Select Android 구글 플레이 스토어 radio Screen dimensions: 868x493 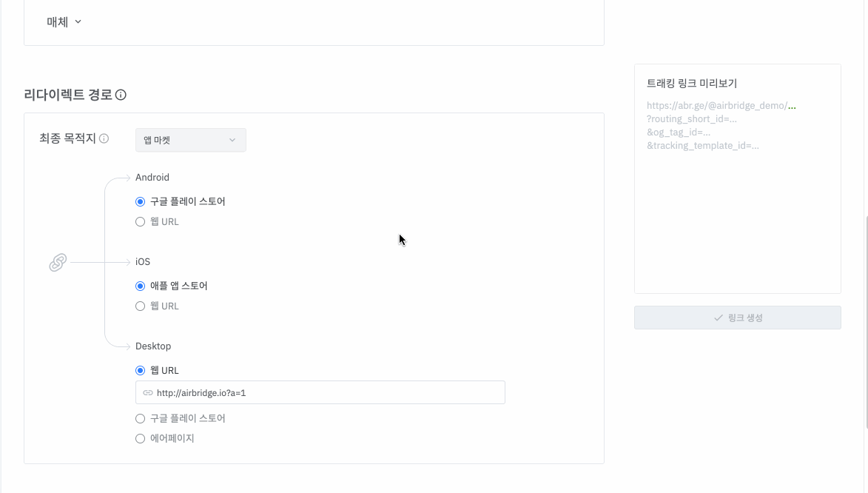[140, 201]
